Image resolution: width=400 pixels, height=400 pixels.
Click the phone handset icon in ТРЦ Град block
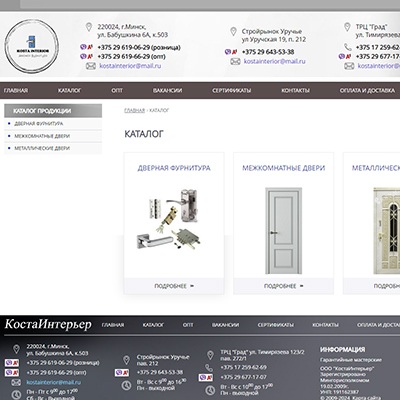tap(348, 47)
